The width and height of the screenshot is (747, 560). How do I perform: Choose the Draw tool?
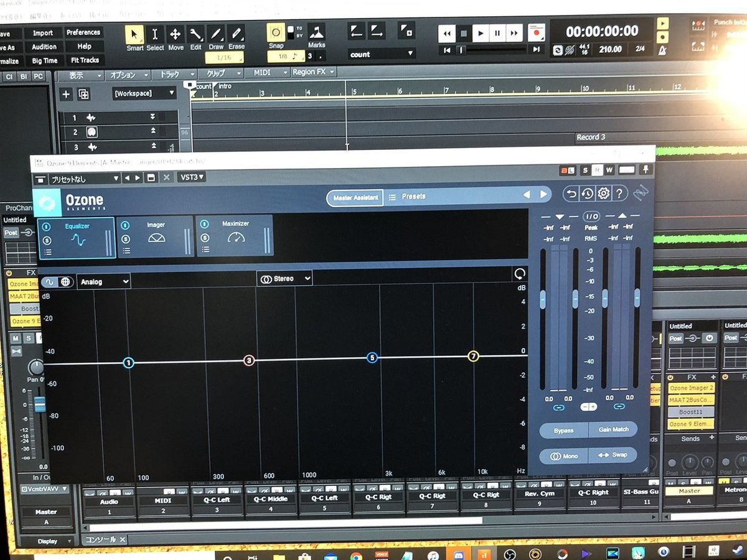pos(216,34)
